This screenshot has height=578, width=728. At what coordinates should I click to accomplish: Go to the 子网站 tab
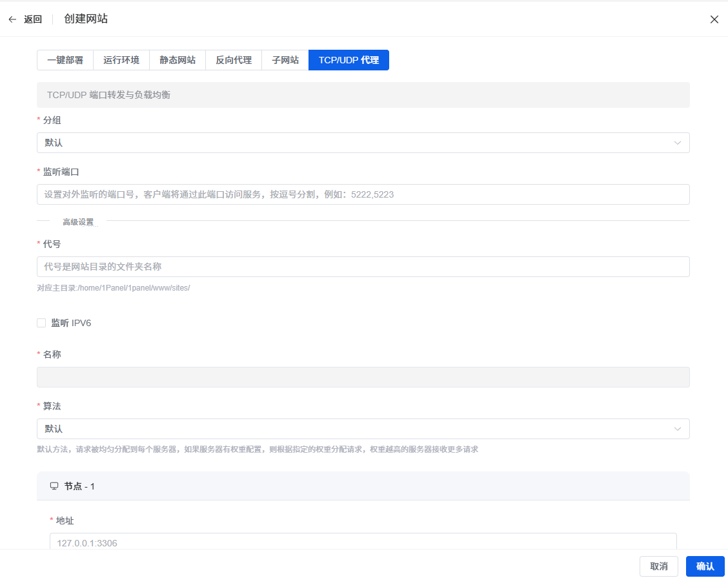coord(285,60)
